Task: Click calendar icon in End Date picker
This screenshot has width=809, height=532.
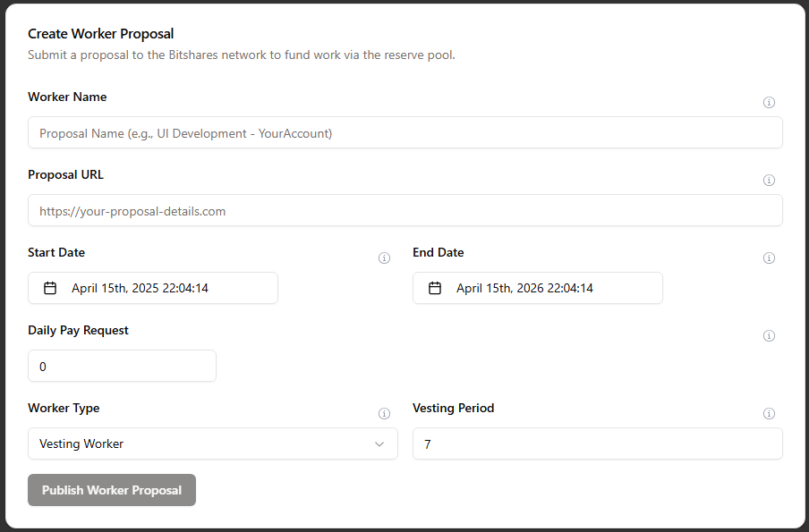Action: [435, 288]
